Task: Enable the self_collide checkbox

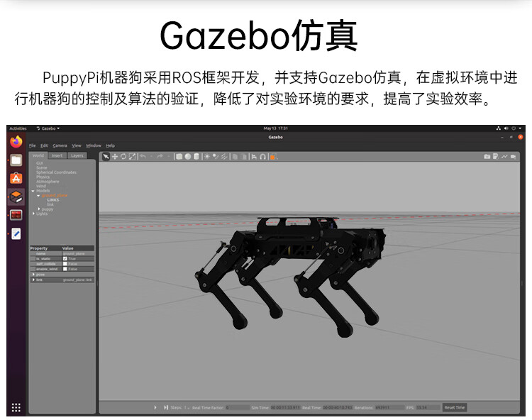Action: 65,263
